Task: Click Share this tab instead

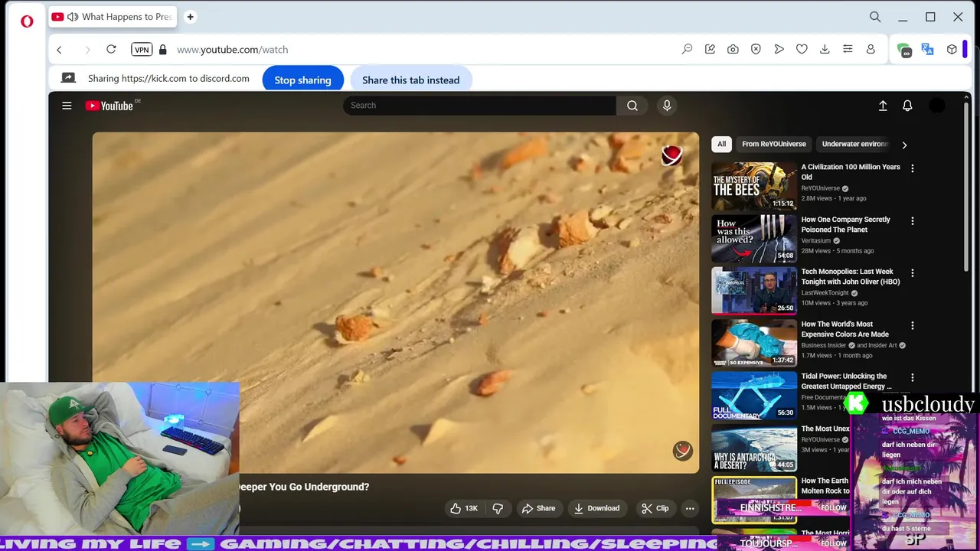Action: pos(411,80)
